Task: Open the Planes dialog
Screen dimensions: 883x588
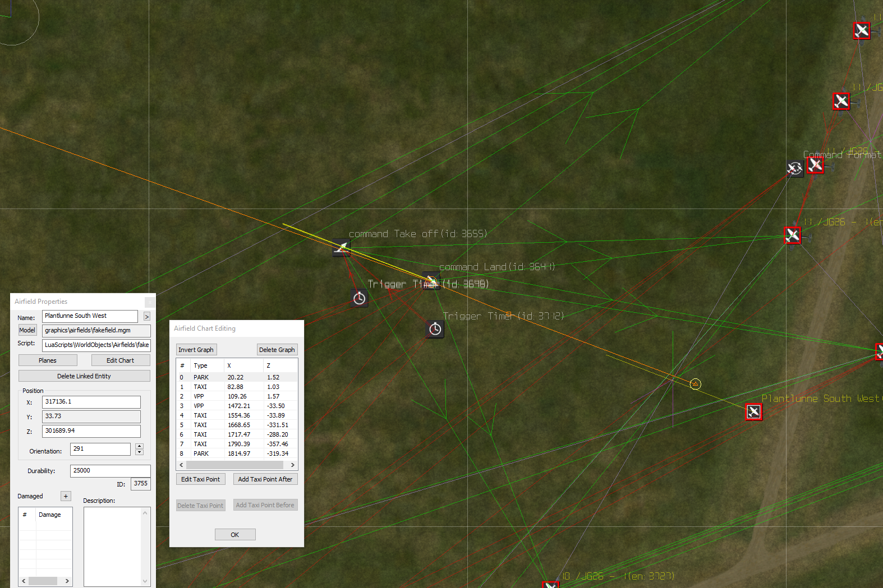Action: click(48, 360)
